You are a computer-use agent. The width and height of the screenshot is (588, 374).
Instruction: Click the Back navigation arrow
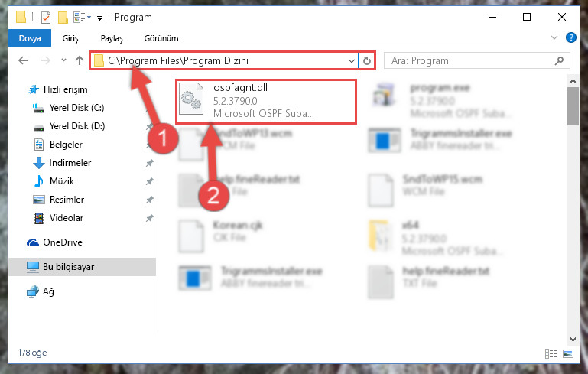(x=23, y=60)
